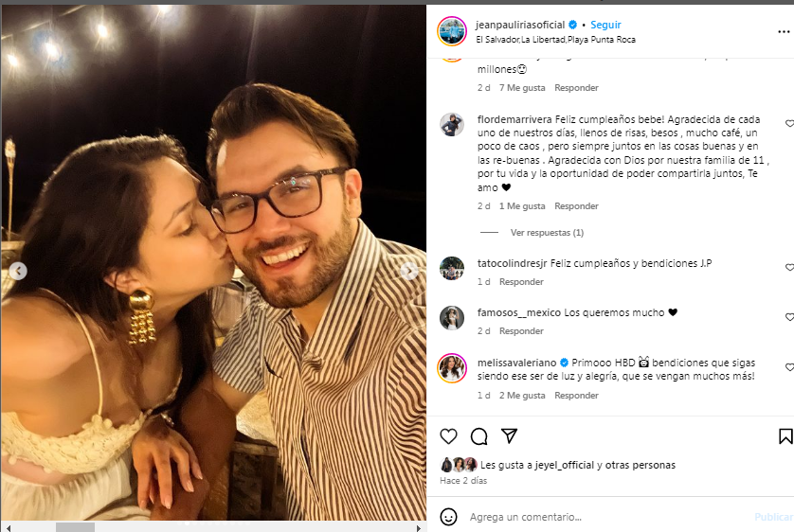Click the horizontal scrollbar thumb below the photo

coord(75,527)
